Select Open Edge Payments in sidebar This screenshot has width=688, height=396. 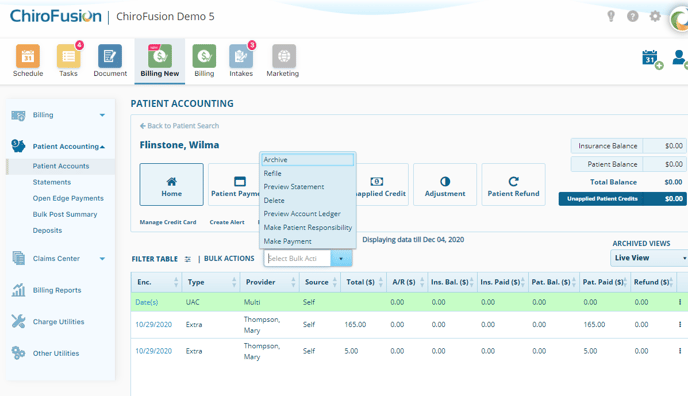[68, 198]
